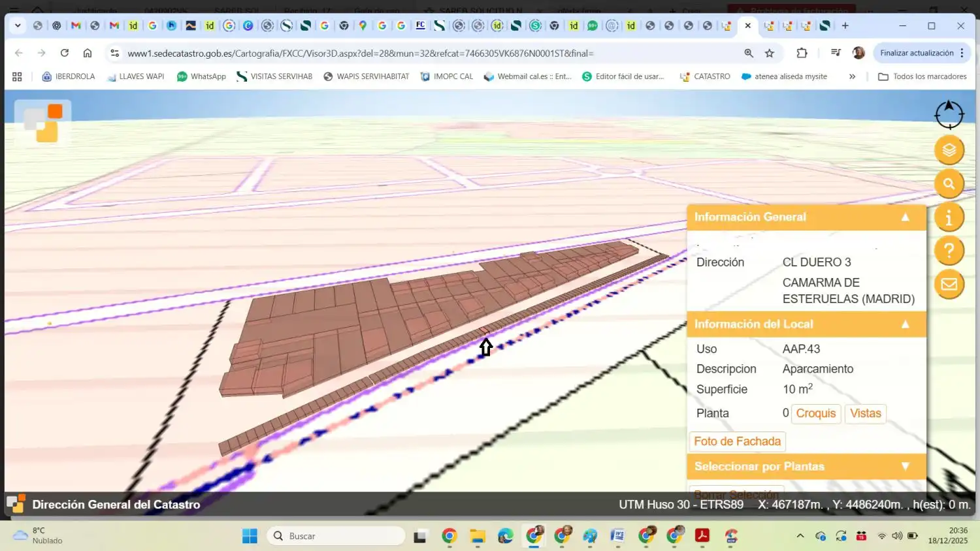Open the Croquis view for planta 0

coord(816,413)
